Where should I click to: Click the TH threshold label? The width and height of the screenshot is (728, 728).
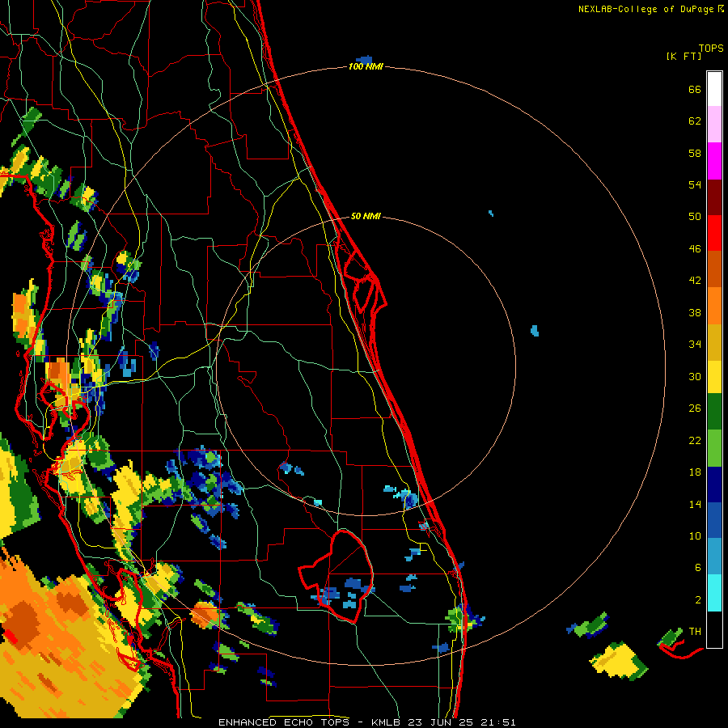pyautogui.click(x=695, y=632)
